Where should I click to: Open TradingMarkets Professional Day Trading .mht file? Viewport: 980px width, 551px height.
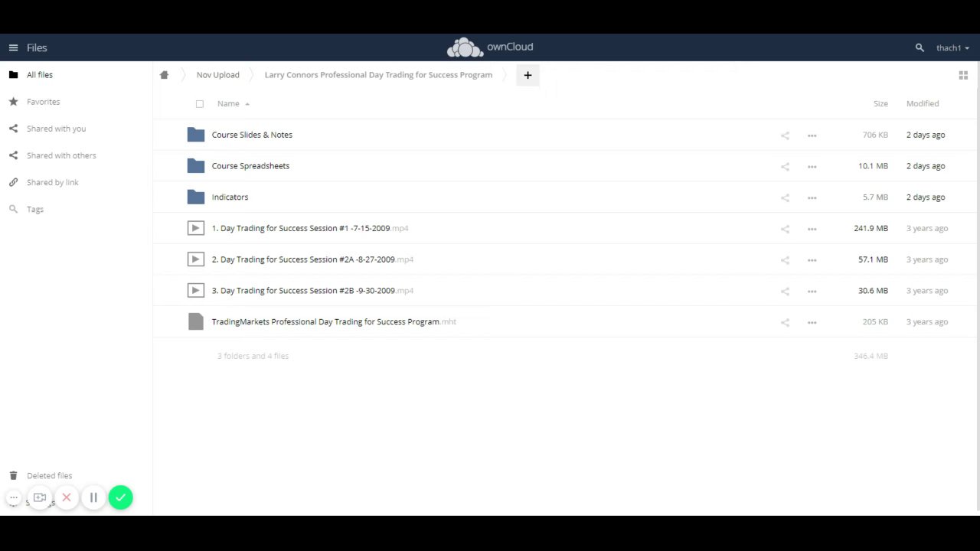pyautogui.click(x=334, y=322)
